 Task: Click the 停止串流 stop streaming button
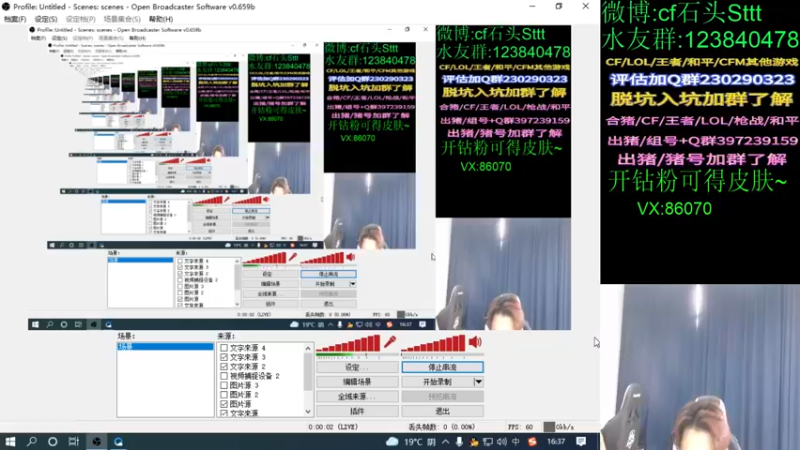click(x=442, y=367)
